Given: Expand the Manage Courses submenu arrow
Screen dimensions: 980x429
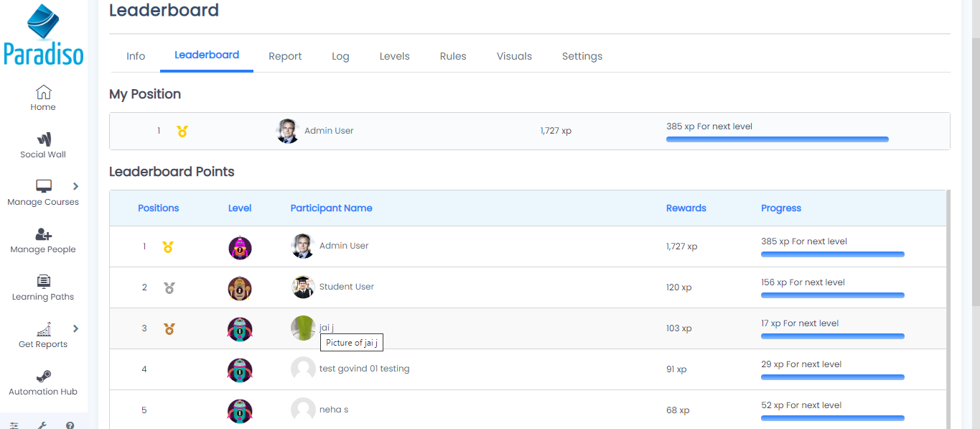Looking at the screenshot, I should (x=76, y=187).
